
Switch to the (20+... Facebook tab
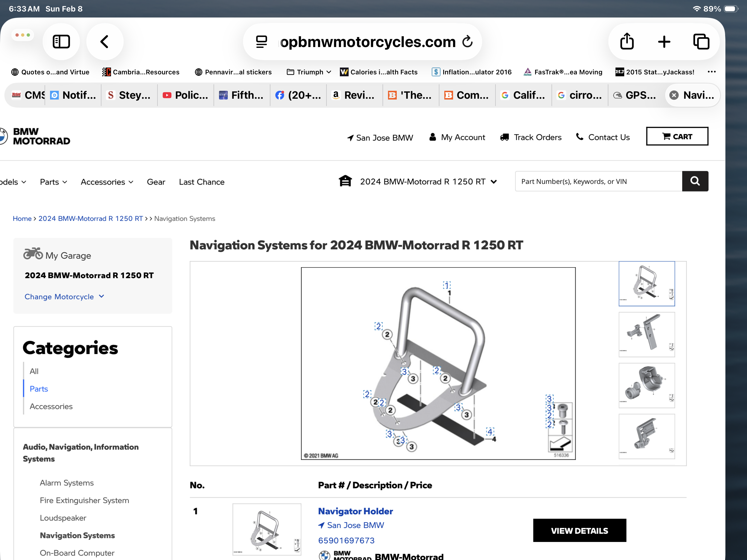pos(298,95)
